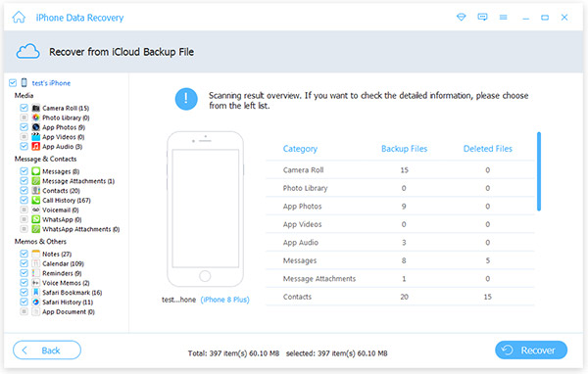Uncheck the App Photos checkbox
Viewport: 588px width, 374px height.
24,127
